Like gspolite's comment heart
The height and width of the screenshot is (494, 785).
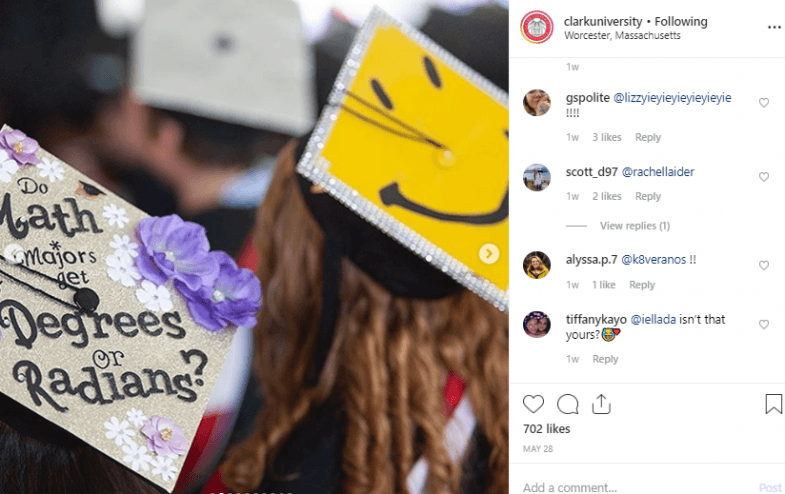[x=763, y=103]
